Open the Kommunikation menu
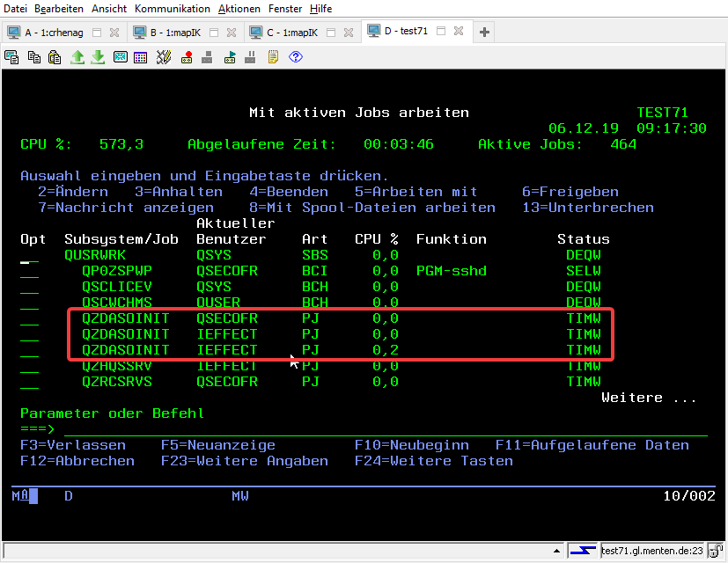 tap(173, 8)
